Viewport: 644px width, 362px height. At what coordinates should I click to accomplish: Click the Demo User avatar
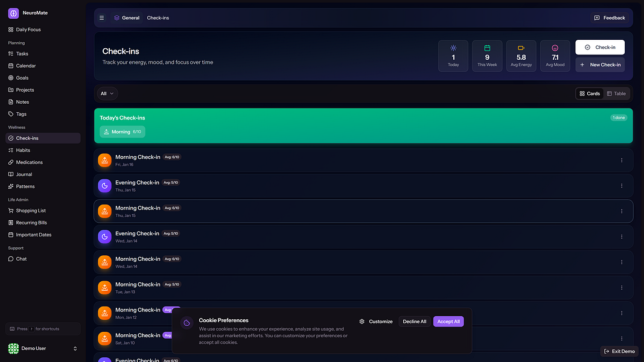click(x=13, y=349)
